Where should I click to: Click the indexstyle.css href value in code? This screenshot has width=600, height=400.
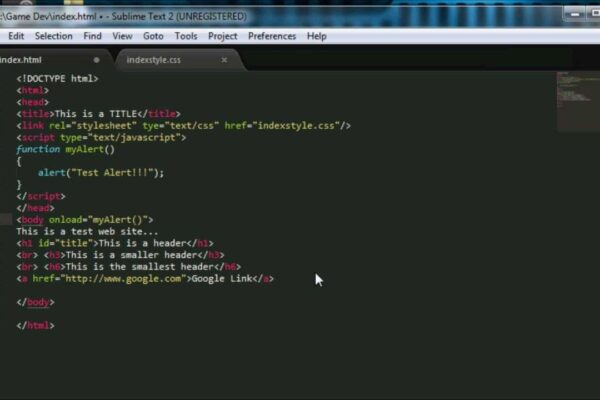pyautogui.click(x=298, y=126)
